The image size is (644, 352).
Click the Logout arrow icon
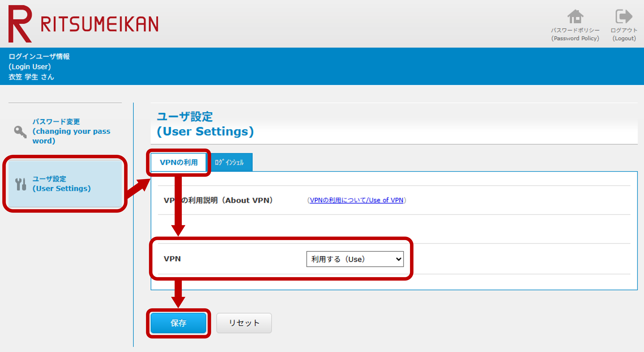pos(624,16)
